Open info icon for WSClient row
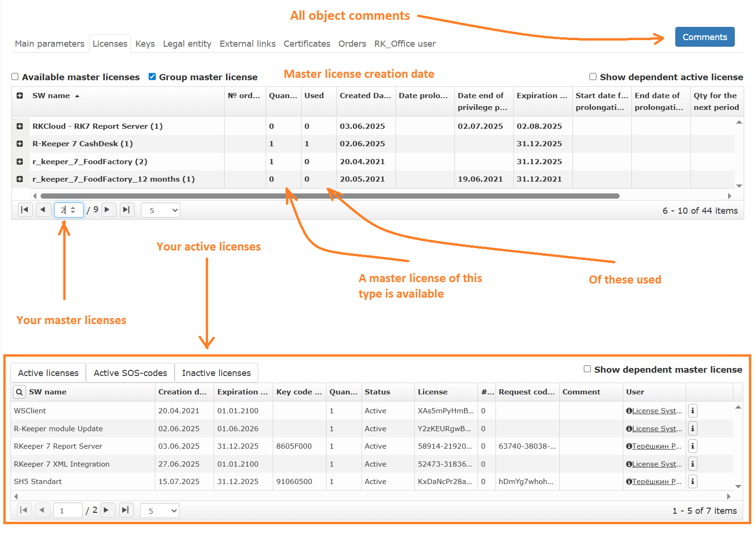This screenshot has height=535, width=756. click(x=692, y=411)
